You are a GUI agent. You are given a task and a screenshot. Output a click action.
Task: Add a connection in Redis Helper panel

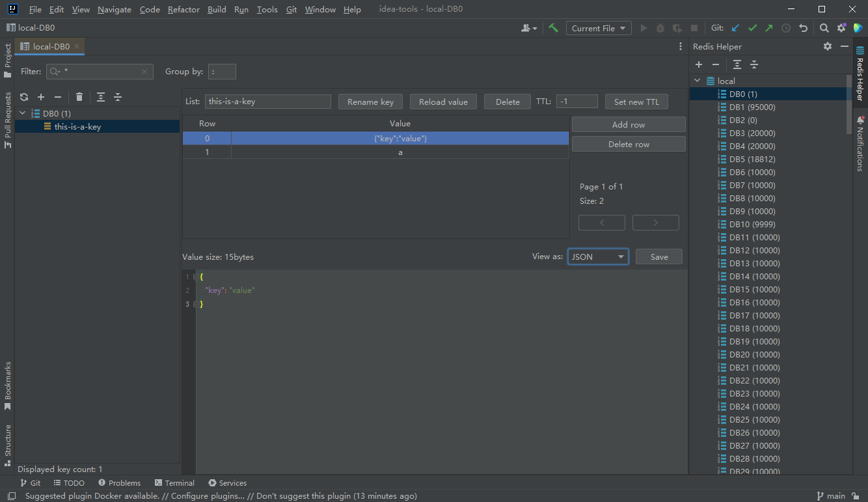699,64
